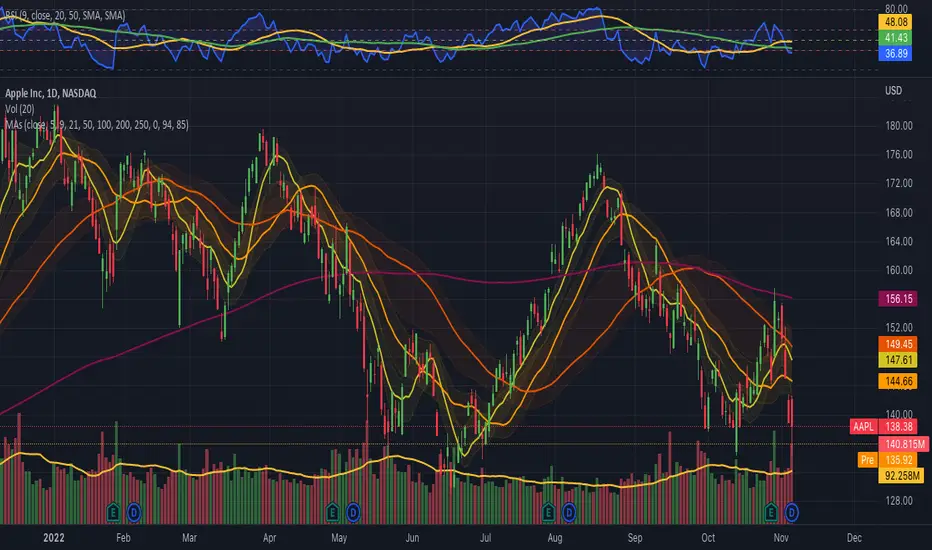
Task: Click the Mar label on time axis
Action: tap(189, 538)
